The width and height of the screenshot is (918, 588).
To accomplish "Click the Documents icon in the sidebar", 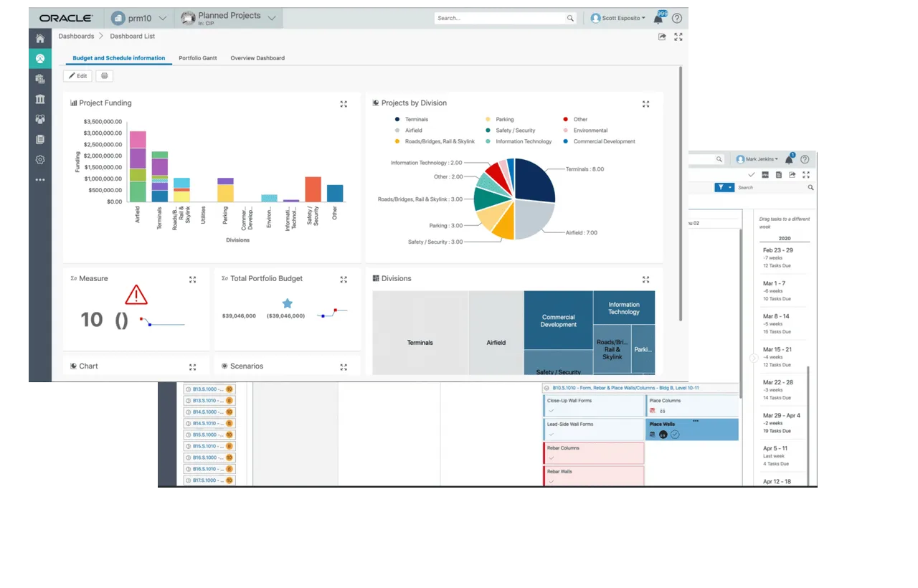I will (x=39, y=139).
